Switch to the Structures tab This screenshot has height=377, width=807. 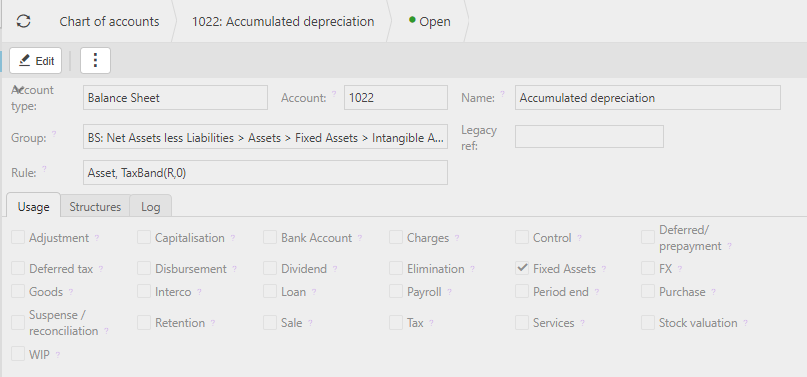coord(95,207)
